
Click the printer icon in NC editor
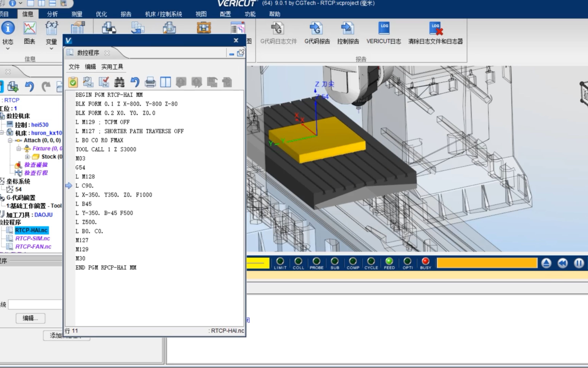[x=150, y=82]
